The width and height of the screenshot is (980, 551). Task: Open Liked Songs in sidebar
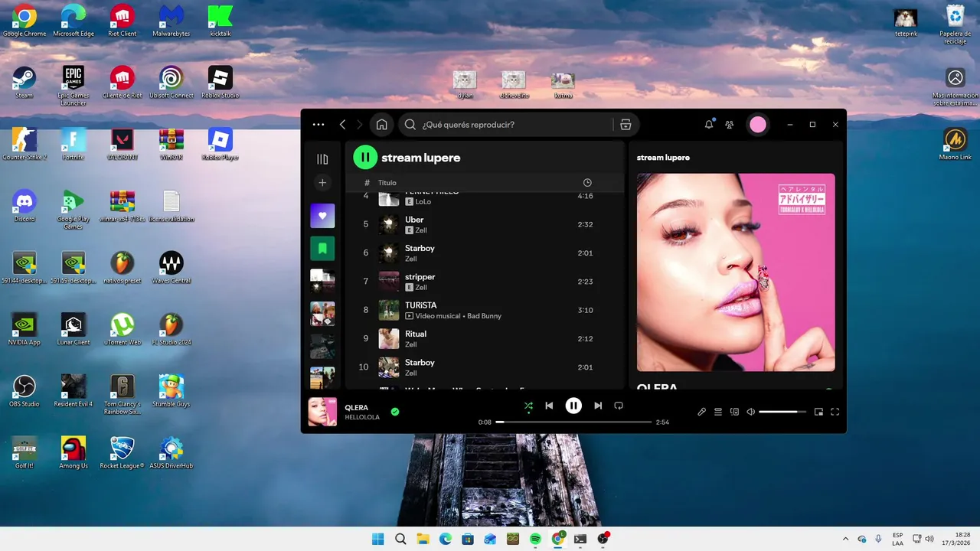(322, 216)
